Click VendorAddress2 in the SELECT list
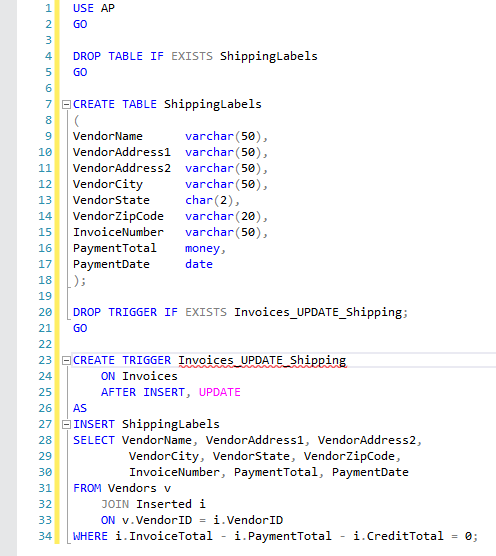Viewport: 496px width, 556px height. click(367, 440)
